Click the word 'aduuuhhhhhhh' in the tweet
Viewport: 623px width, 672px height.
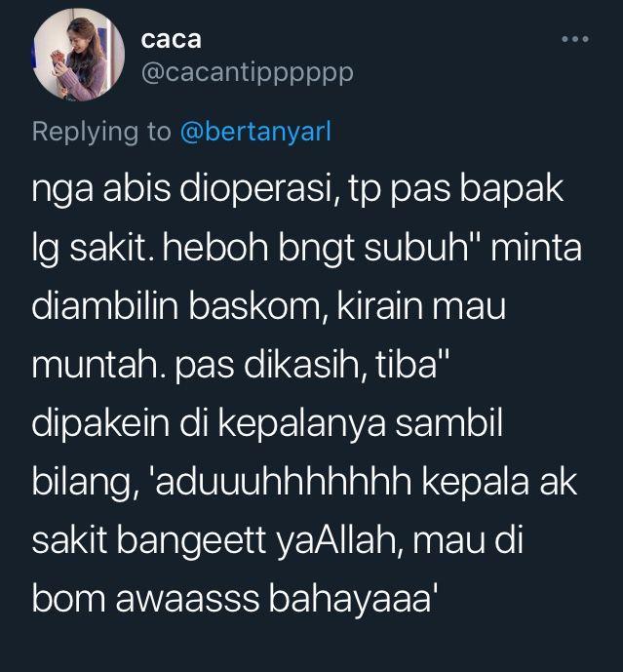(x=283, y=482)
